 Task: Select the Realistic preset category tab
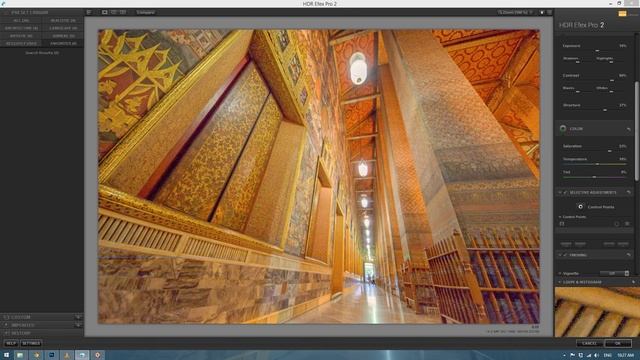(x=63, y=20)
